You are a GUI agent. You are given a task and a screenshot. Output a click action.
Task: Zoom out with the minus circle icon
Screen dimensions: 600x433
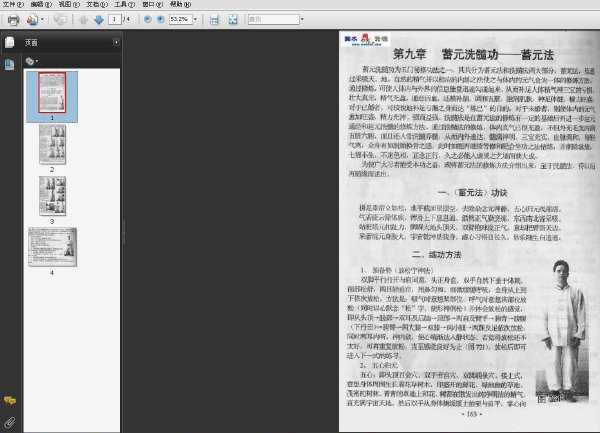[147, 19]
